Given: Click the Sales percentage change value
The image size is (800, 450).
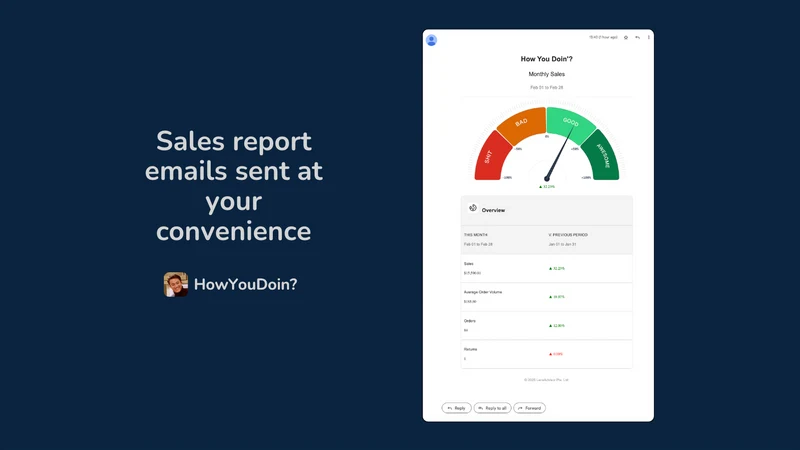Looking at the screenshot, I should click(x=557, y=268).
